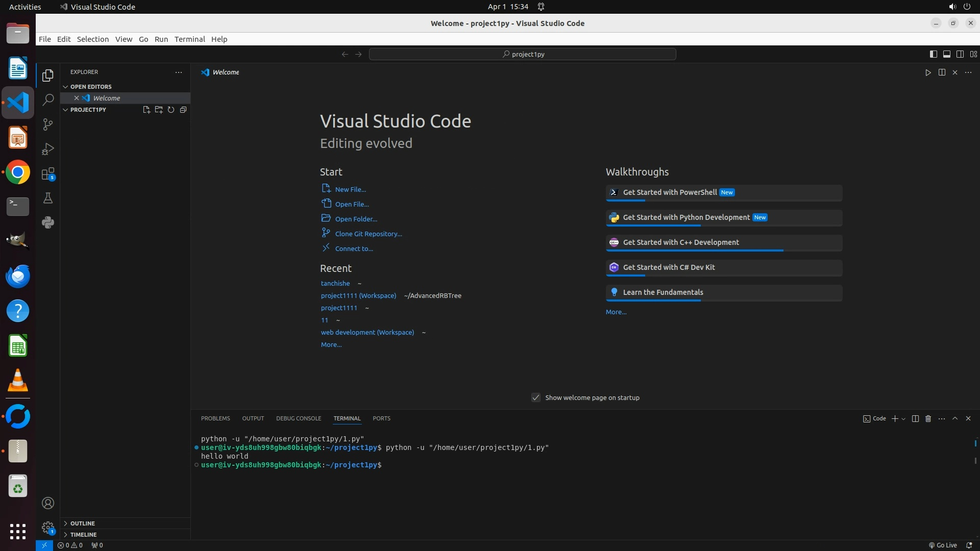The height and width of the screenshot is (551, 980).
Task: Click the project1py command center search box
Action: [523, 54]
